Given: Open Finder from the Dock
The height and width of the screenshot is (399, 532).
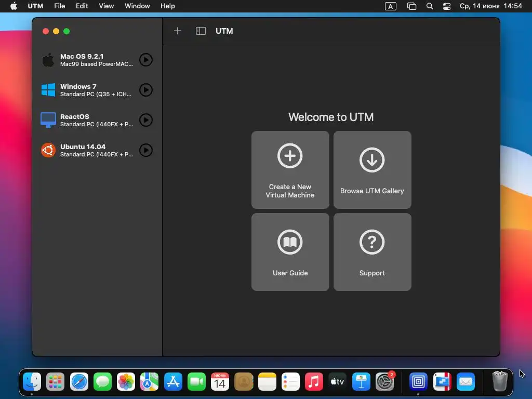Looking at the screenshot, I should point(32,382).
